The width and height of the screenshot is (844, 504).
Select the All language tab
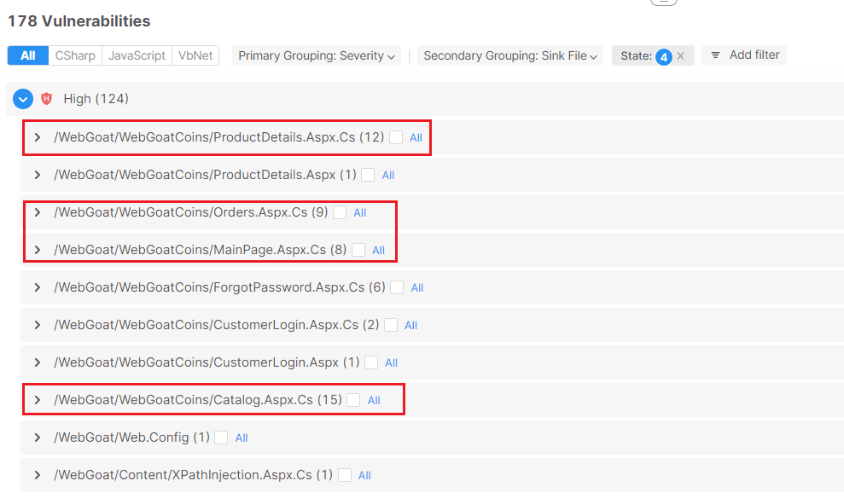point(28,55)
